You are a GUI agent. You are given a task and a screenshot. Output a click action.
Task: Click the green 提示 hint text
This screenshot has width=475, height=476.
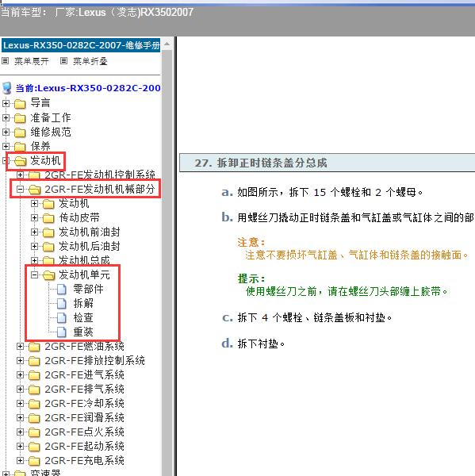pyautogui.click(x=347, y=291)
